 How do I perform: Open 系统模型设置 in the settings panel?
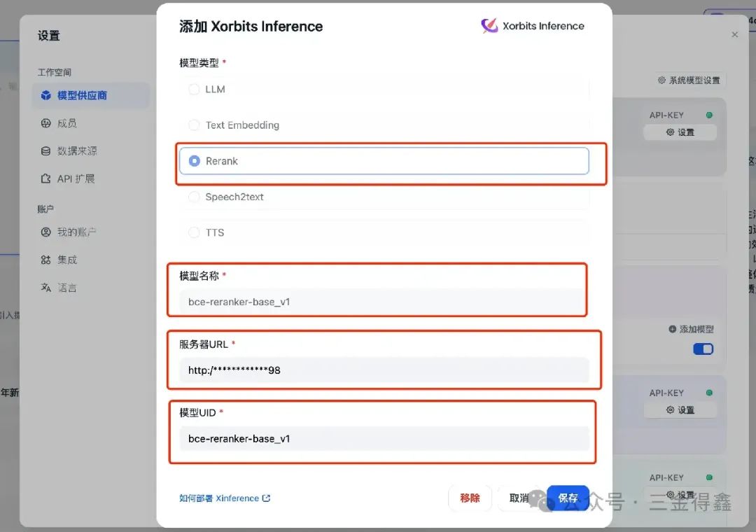[x=689, y=80]
